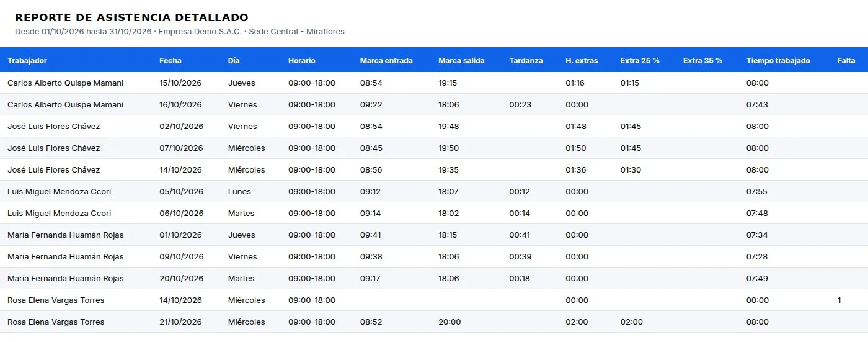Click the Horario column header

tap(302, 61)
